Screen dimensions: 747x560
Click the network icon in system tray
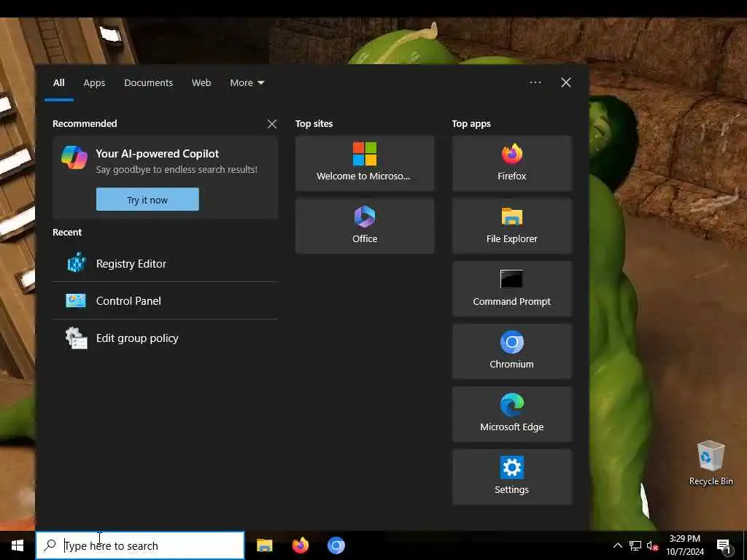click(x=635, y=545)
